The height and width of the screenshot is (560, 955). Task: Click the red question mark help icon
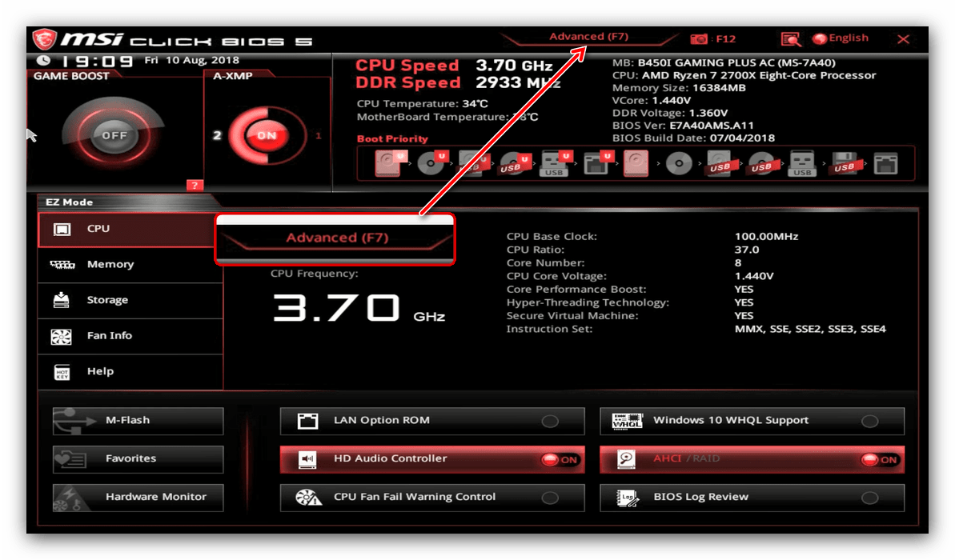click(x=195, y=186)
